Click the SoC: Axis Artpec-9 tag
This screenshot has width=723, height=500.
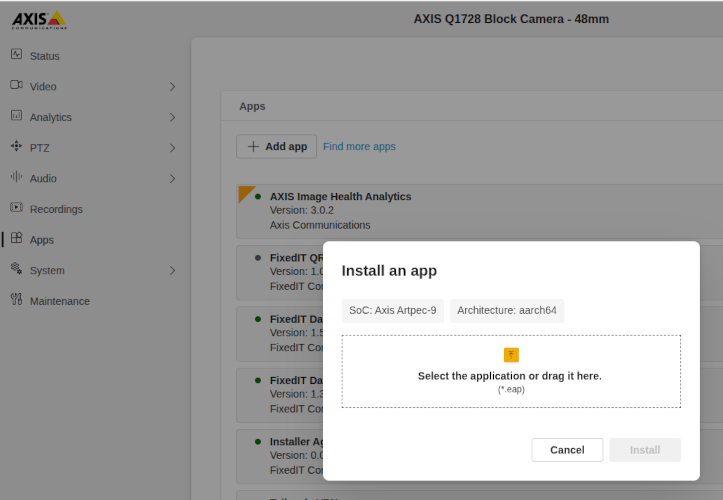tap(393, 310)
